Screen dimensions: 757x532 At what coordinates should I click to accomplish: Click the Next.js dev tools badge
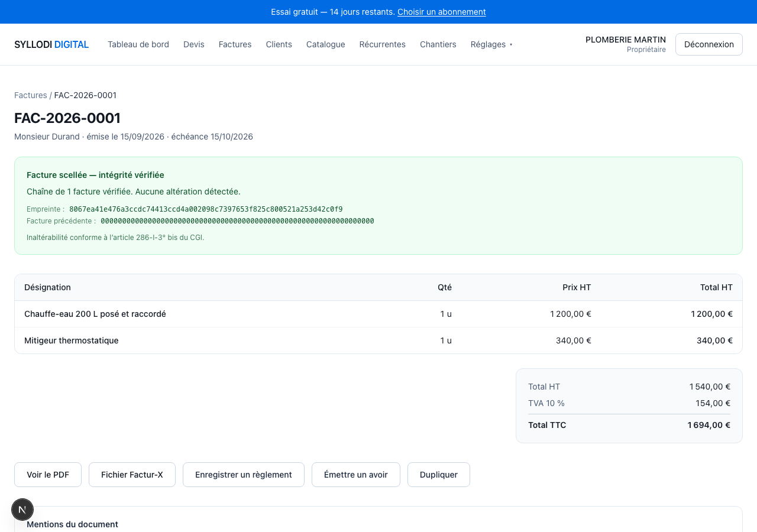(22, 510)
